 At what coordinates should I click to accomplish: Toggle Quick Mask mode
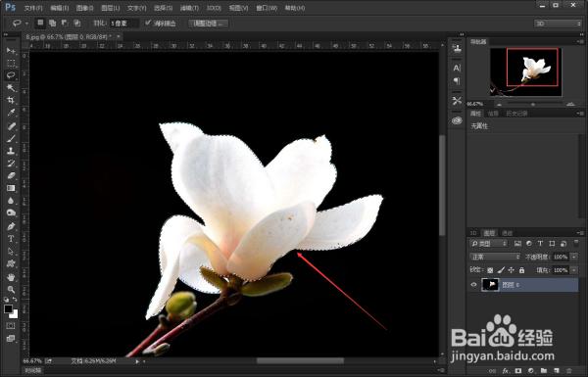point(11,326)
